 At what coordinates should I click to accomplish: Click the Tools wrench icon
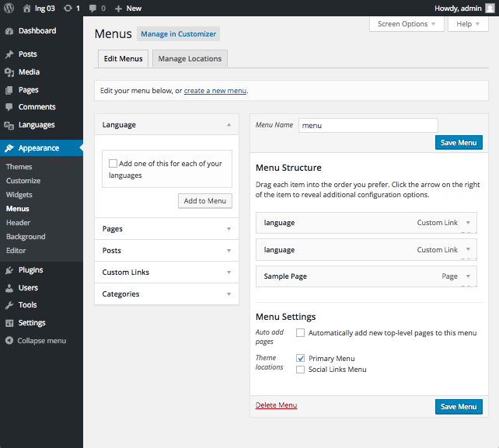pos(9,305)
